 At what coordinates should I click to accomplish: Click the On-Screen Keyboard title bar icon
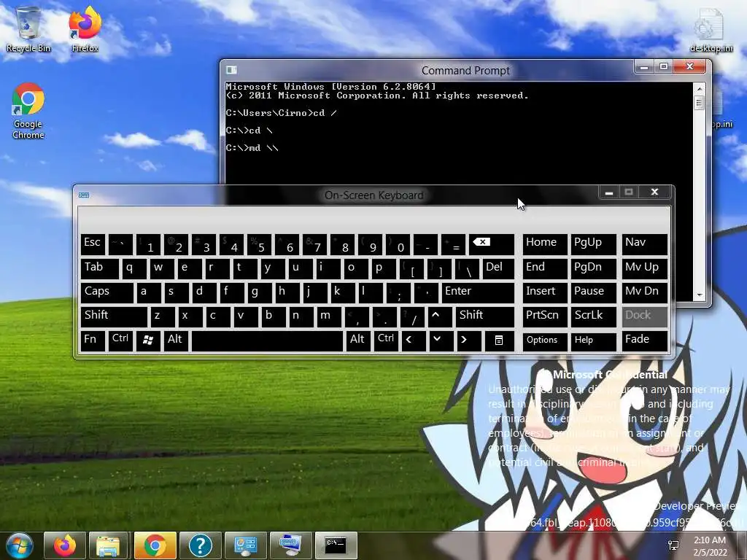(84, 195)
